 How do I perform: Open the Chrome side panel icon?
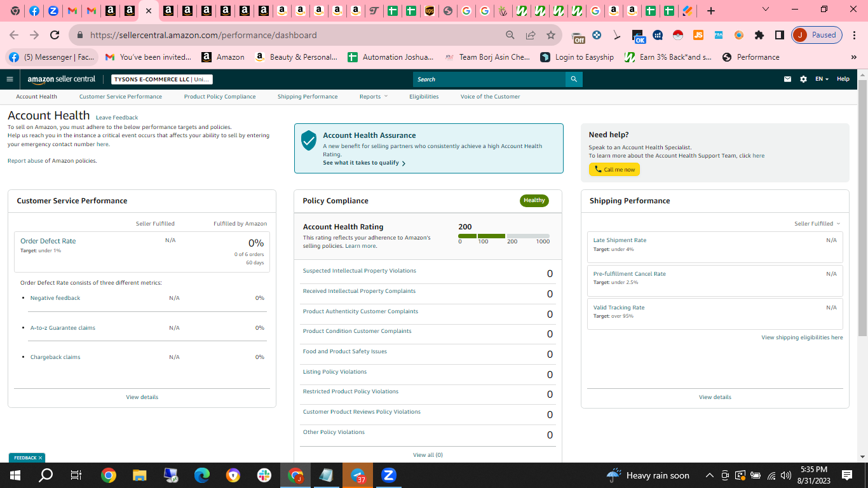(779, 35)
